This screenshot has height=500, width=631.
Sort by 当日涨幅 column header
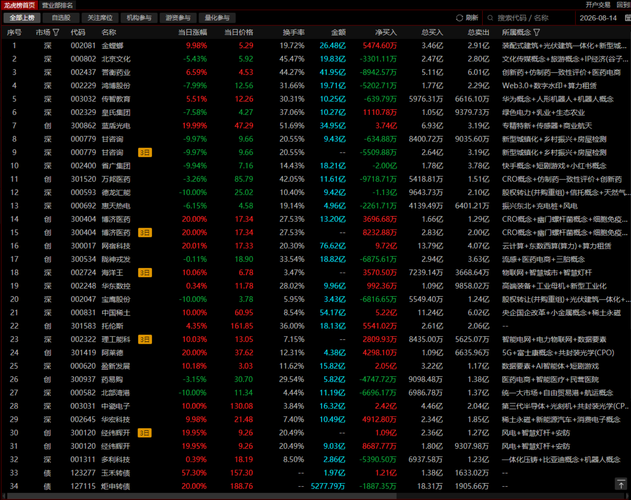[x=192, y=32]
